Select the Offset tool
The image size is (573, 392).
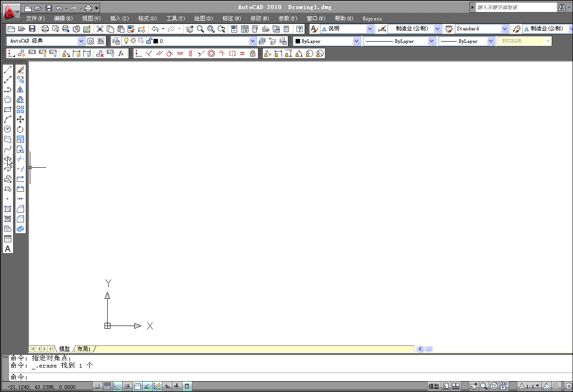tap(20, 99)
